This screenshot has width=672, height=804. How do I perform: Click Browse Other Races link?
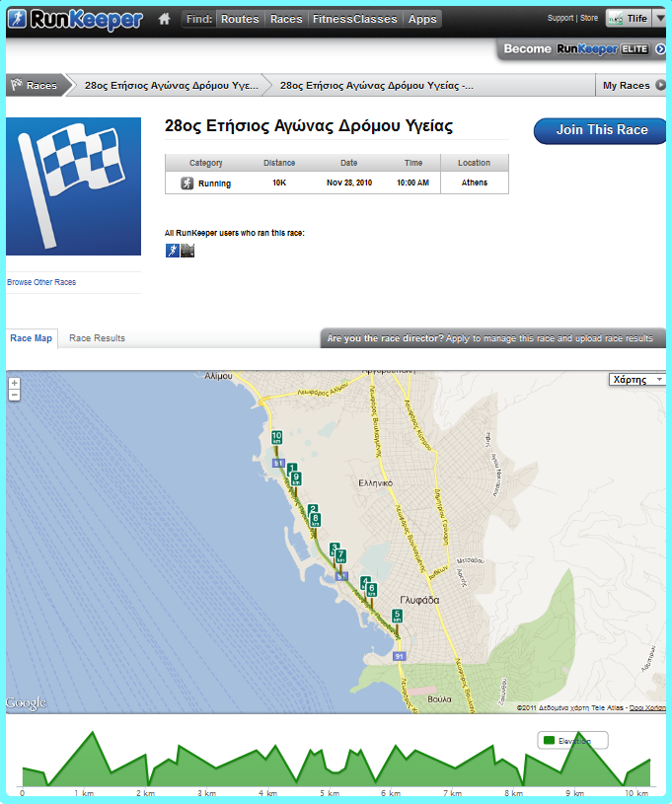[x=41, y=282]
